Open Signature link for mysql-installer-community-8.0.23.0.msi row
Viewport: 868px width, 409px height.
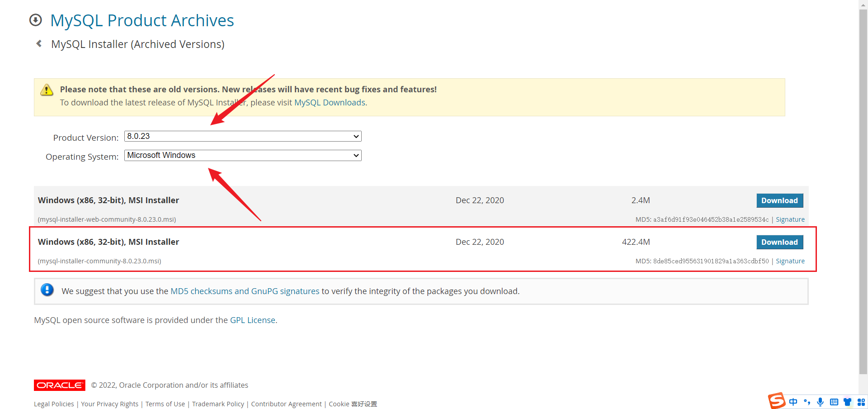click(x=790, y=261)
